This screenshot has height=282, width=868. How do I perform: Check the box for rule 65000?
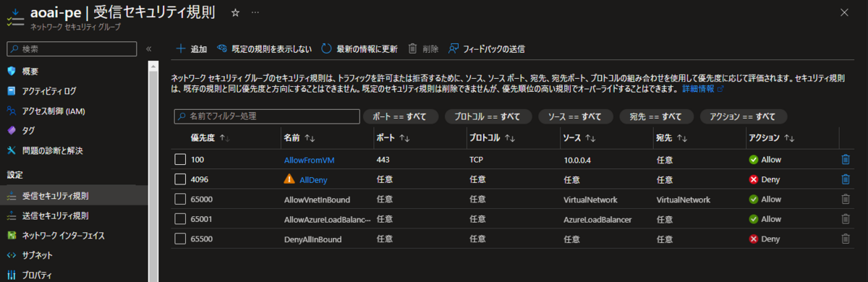180,199
